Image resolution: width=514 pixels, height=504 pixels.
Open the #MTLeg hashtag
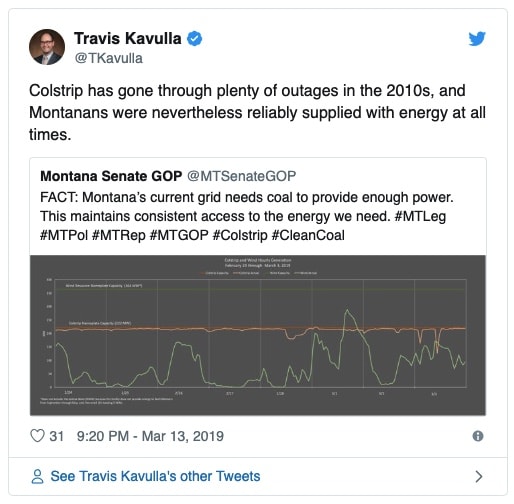(420, 216)
